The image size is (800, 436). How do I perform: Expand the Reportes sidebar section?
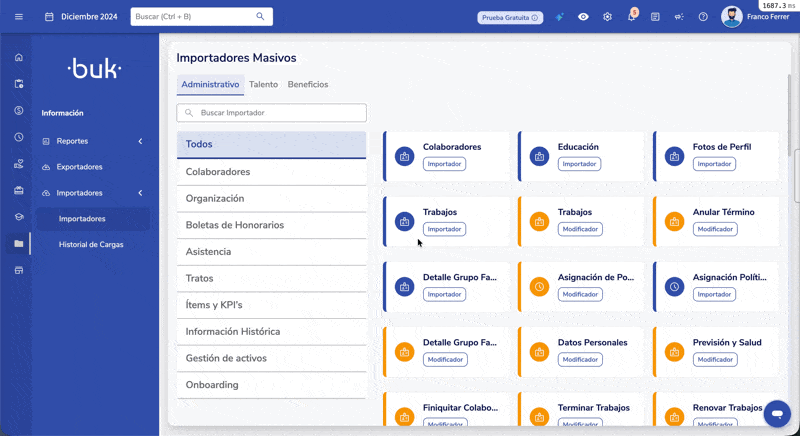pyautogui.click(x=140, y=142)
